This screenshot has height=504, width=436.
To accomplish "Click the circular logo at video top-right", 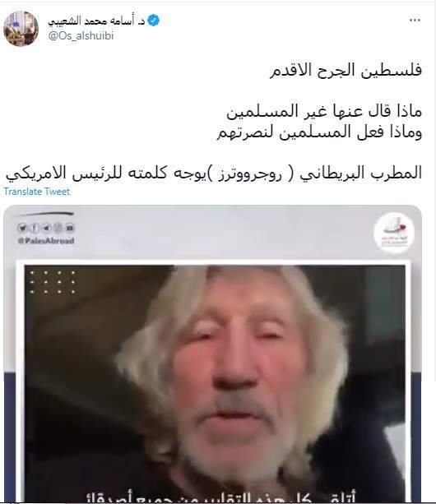I will pyautogui.click(x=394, y=233).
